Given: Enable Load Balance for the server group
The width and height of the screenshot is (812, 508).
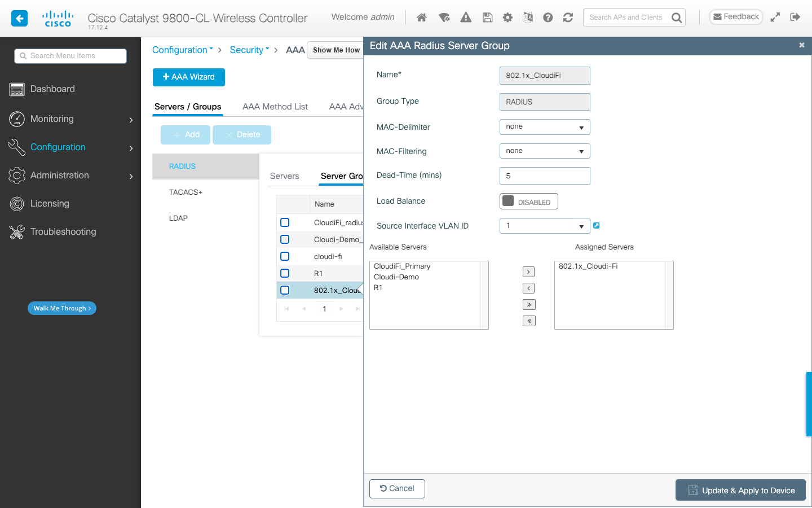Looking at the screenshot, I should (528, 201).
